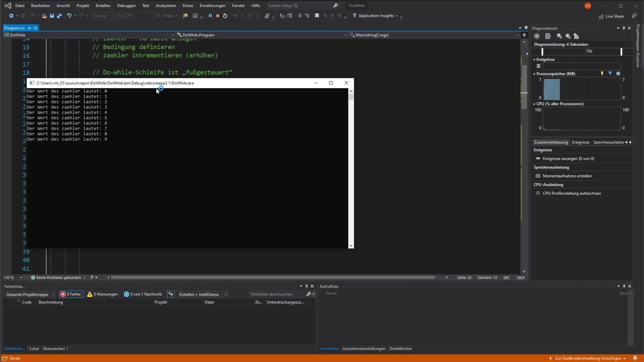This screenshot has width=644, height=362.
Task: Click the Fehlerliste durchsuchen search field
Action: (282, 294)
